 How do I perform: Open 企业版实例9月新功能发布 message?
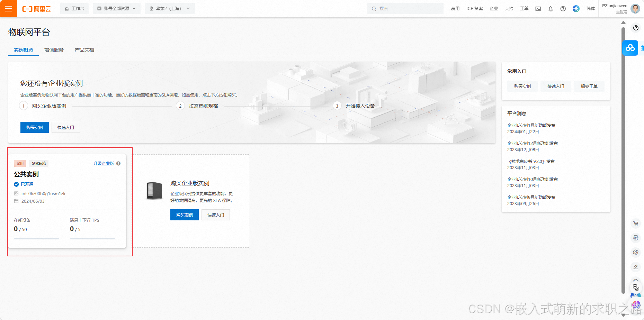coord(531,198)
